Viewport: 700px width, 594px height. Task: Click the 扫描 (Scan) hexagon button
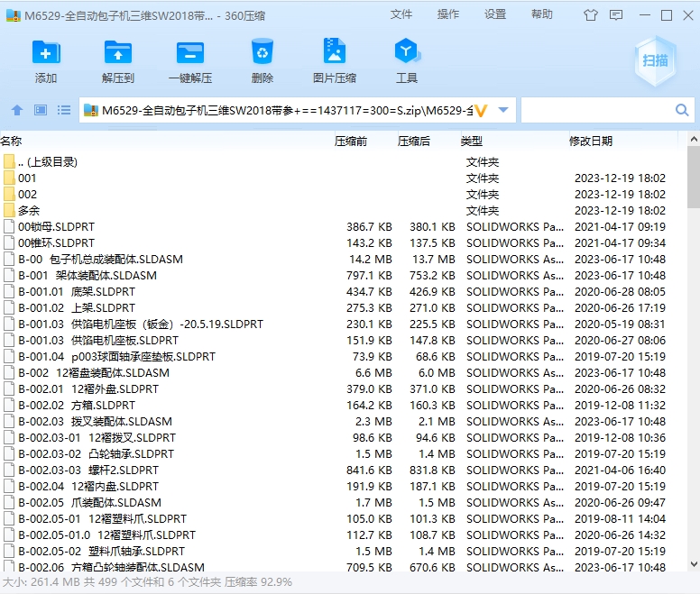click(x=655, y=61)
